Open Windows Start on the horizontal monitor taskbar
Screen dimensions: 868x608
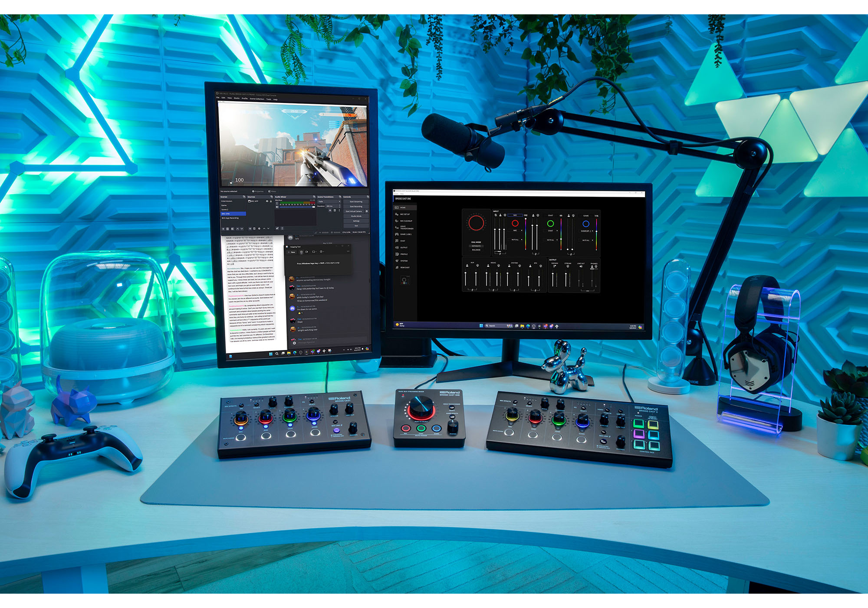click(481, 325)
